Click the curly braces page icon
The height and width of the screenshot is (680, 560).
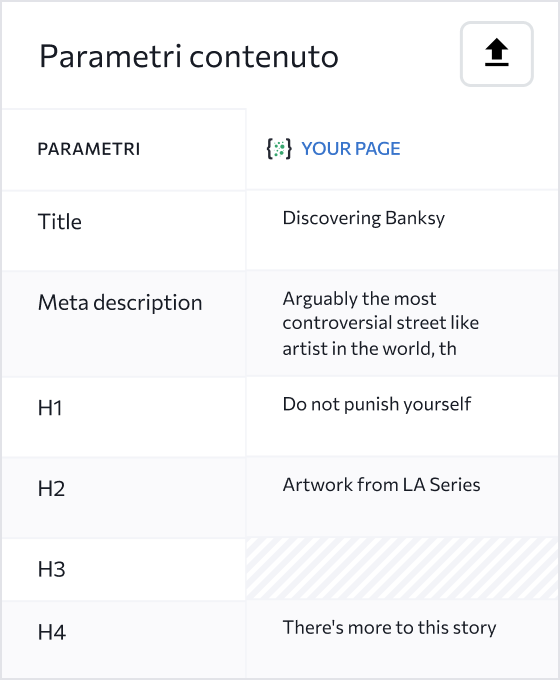[x=279, y=149]
